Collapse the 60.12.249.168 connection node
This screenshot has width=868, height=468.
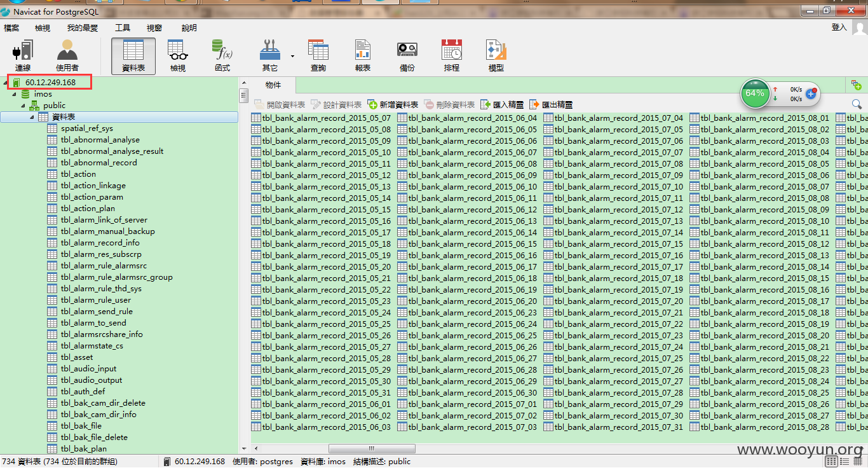5,83
